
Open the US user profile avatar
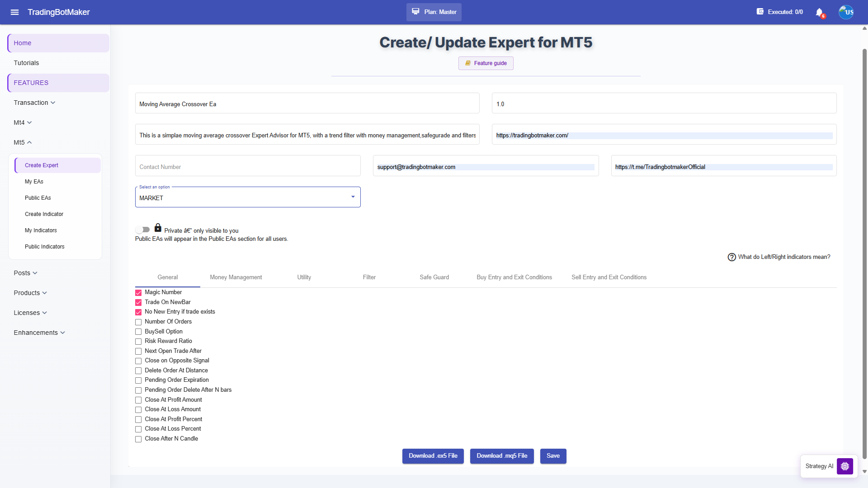pos(846,12)
